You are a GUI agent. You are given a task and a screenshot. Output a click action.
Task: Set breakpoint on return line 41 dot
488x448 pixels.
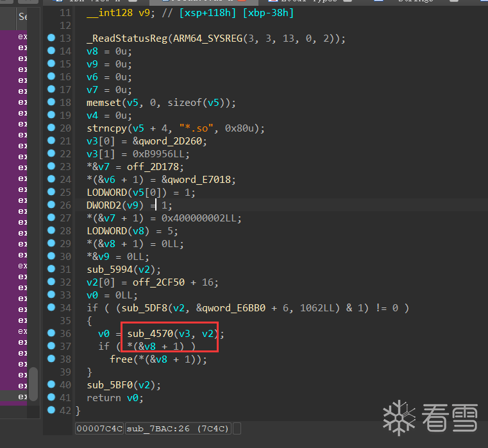pos(51,397)
